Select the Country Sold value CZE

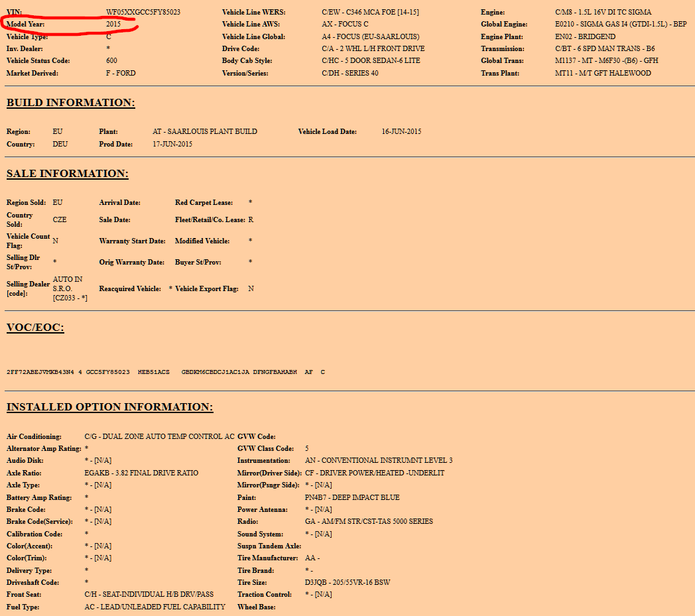point(60,219)
